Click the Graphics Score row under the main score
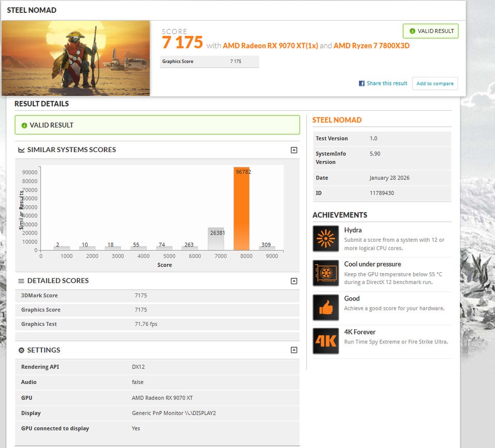The height and width of the screenshot is (448, 495). coord(209,61)
